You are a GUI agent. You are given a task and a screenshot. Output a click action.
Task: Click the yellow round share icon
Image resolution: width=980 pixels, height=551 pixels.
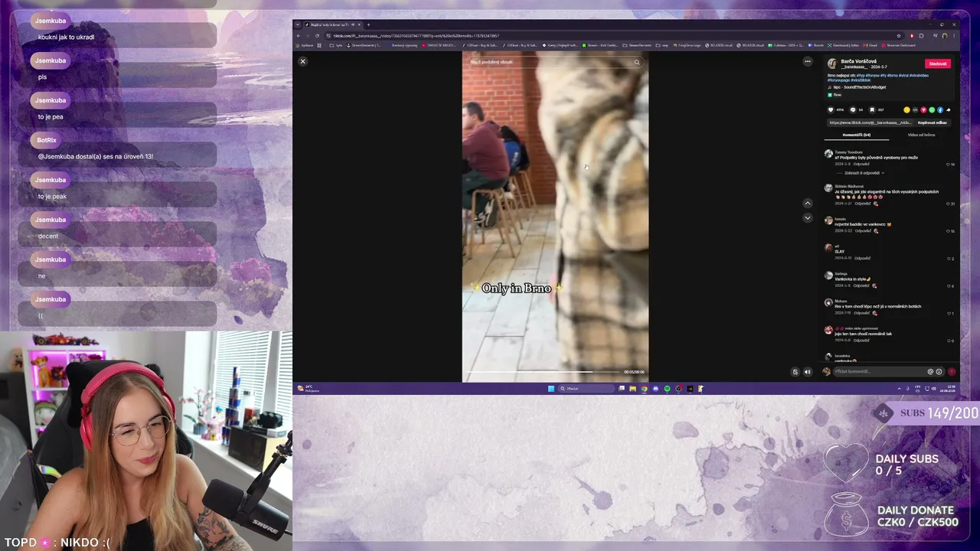pyautogui.click(x=906, y=109)
